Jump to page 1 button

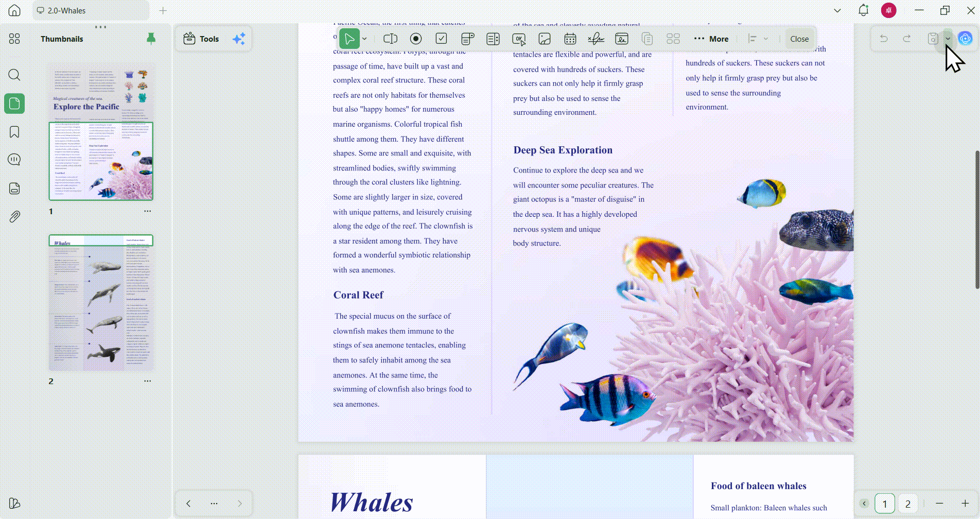pyautogui.click(x=885, y=504)
